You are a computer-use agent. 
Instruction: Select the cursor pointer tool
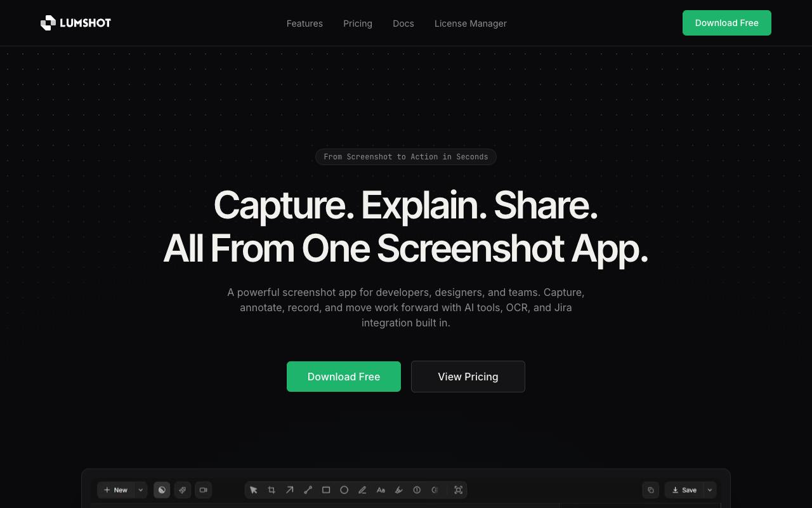254,490
